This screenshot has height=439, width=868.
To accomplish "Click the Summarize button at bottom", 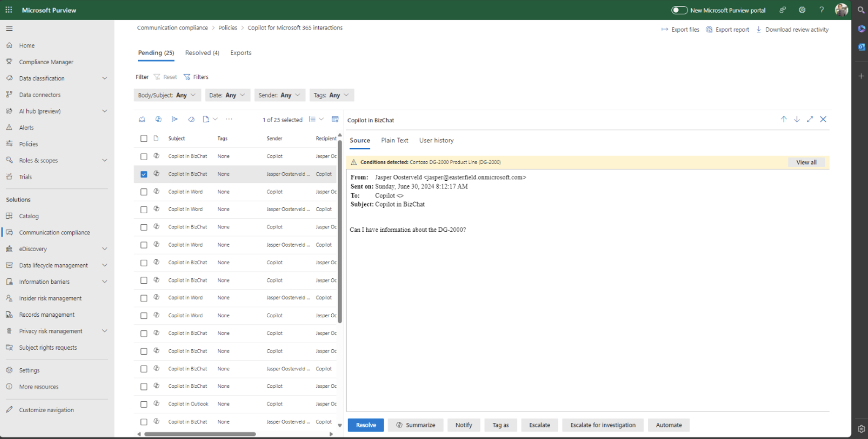I will click(x=415, y=425).
